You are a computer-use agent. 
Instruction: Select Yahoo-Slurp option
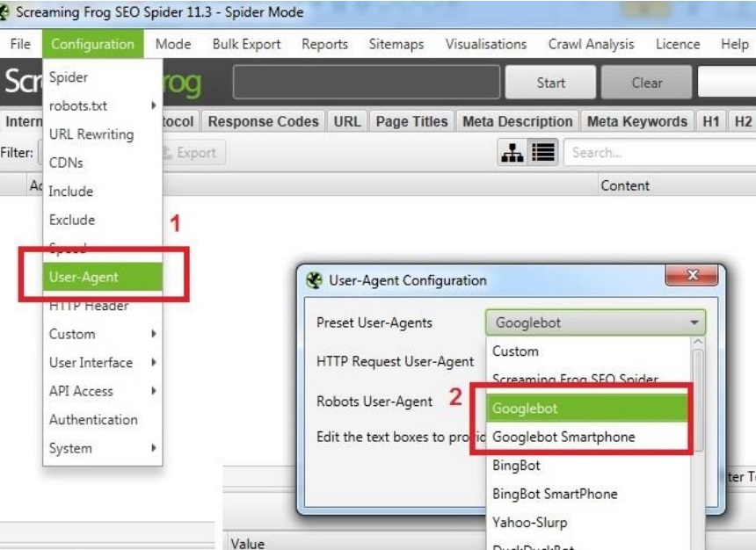point(589,523)
